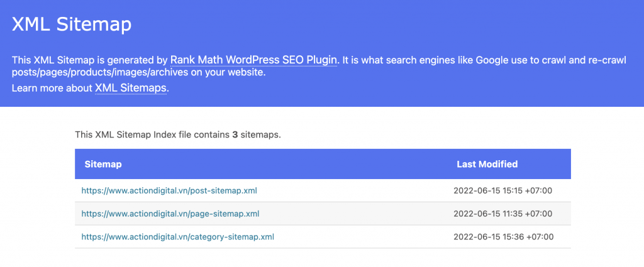Follow the XML Sitemaps learn more link
This screenshot has height=267, width=644.
point(131,88)
